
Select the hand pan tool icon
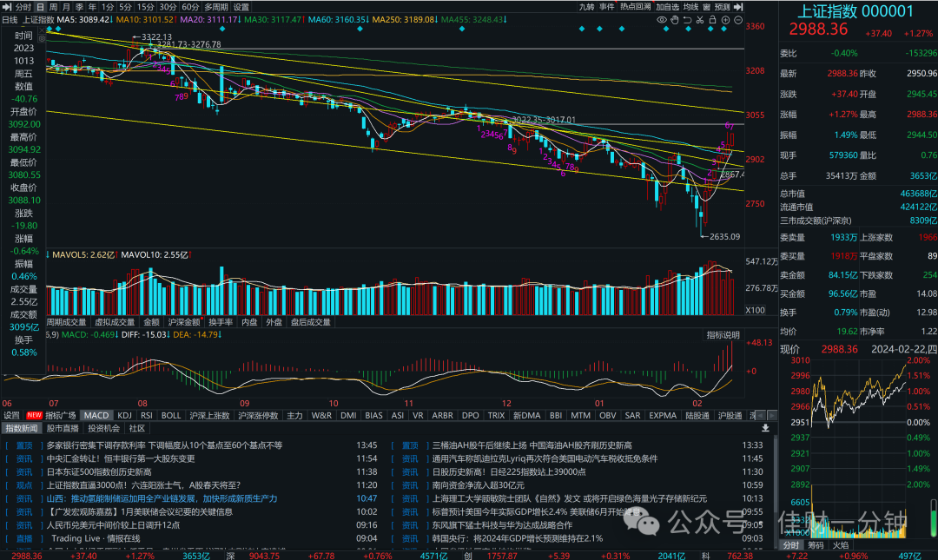point(674,20)
